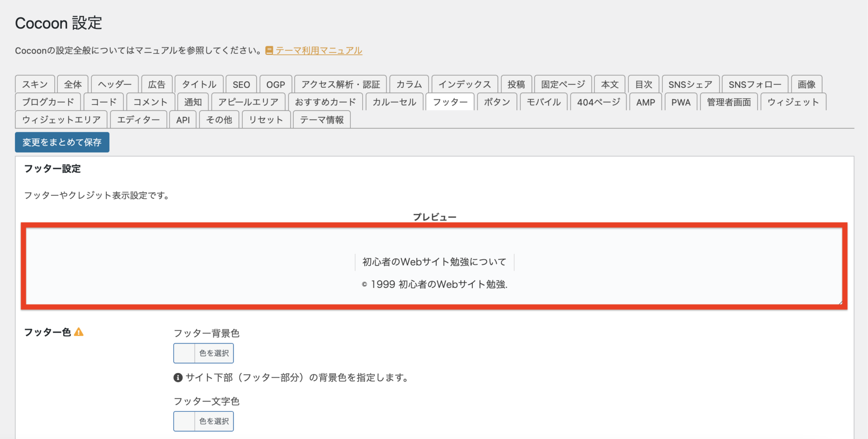868x439 pixels.
Task: Open the 管理者画面 tab
Action: [729, 102]
